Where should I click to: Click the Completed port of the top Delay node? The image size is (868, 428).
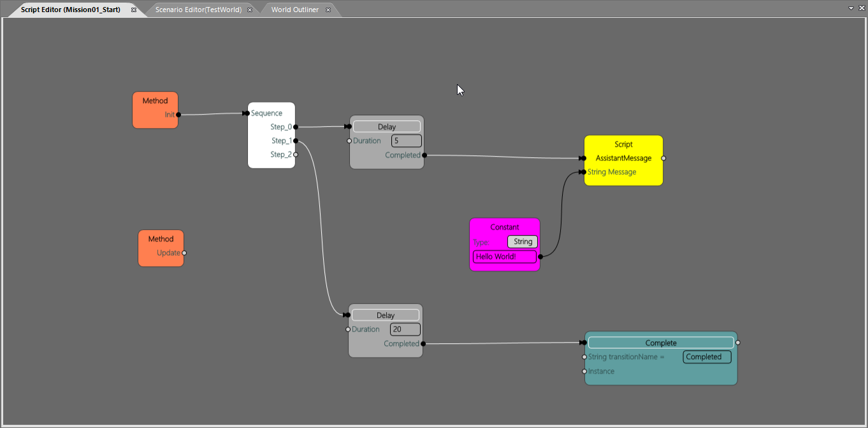point(424,155)
